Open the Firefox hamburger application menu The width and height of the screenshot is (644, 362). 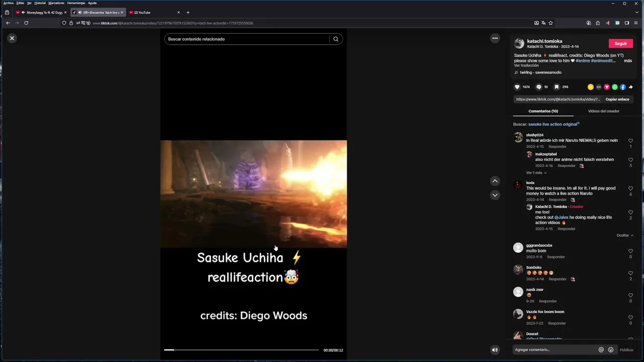(x=636, y=23)
